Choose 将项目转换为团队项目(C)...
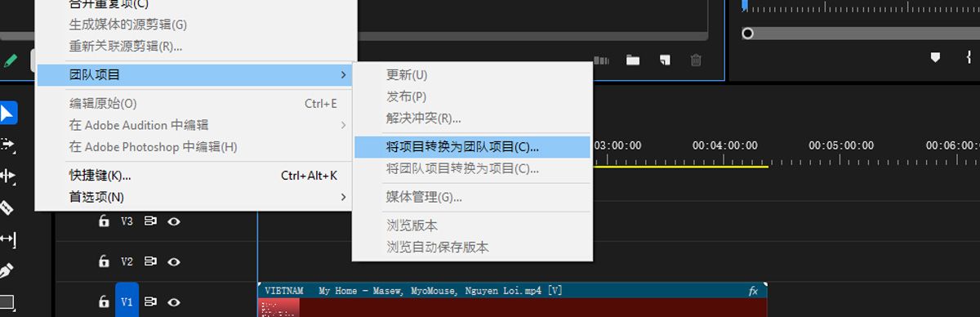This screenshot has height=317, width=980. point(472,147)
